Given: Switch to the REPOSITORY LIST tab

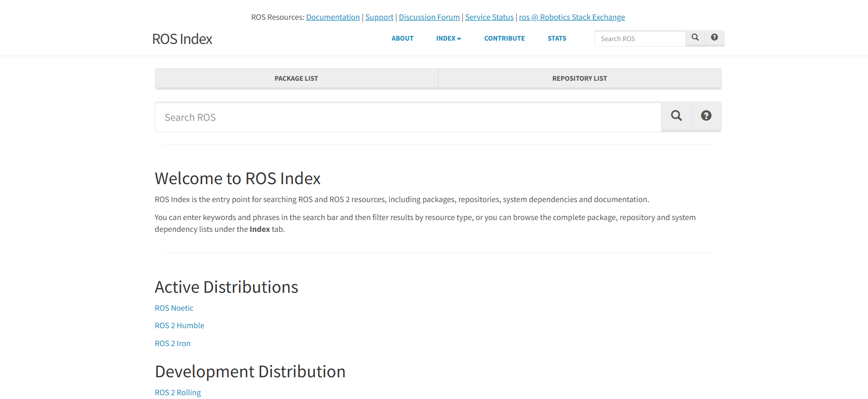Looking at the screenshot, I should coord(579,78).
